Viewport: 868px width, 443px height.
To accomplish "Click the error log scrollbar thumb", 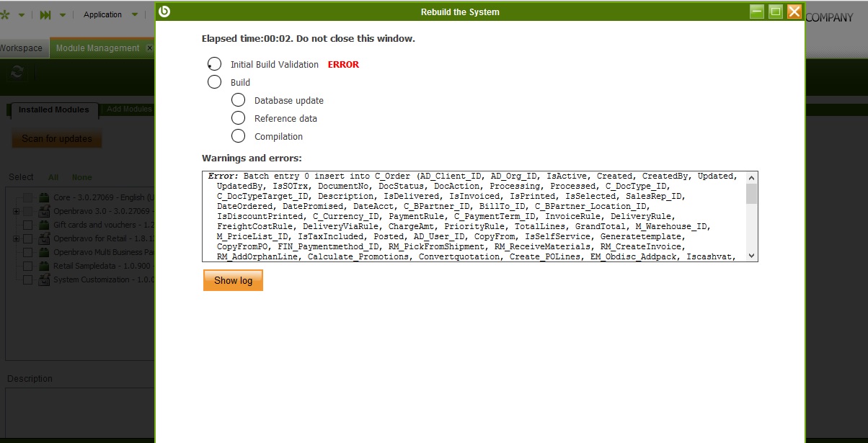I will [752, 194].
